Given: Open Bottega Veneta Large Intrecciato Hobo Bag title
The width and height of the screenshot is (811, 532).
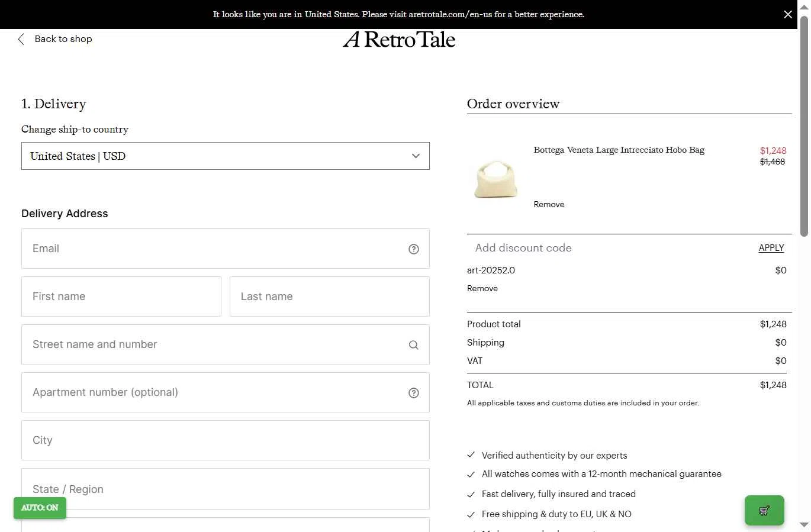Looking at the screenshot, I should point(619,150).
